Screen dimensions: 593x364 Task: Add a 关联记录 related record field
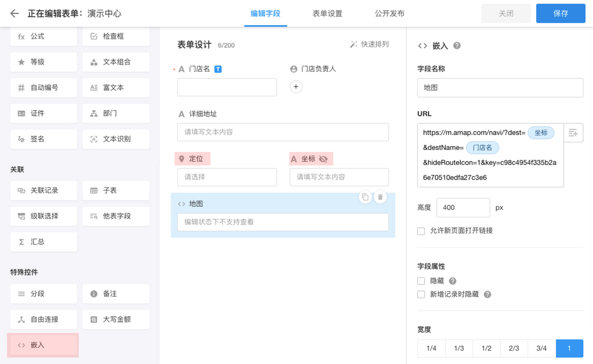point(43,191)
